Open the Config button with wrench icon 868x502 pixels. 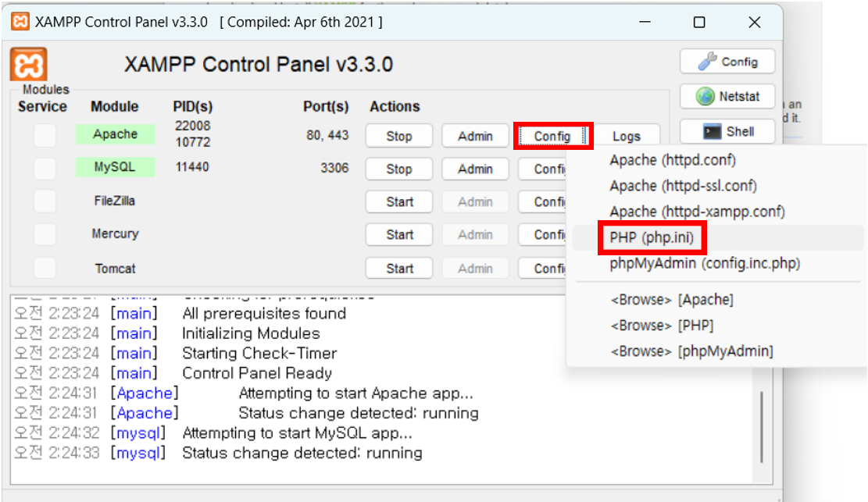(727, 62)
